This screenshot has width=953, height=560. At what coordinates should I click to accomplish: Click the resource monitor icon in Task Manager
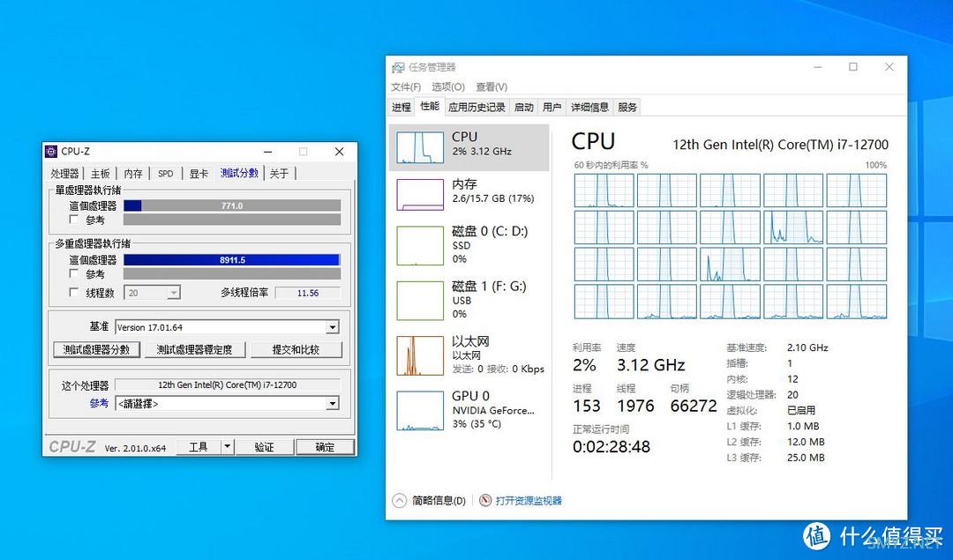(x=485, y=501)
